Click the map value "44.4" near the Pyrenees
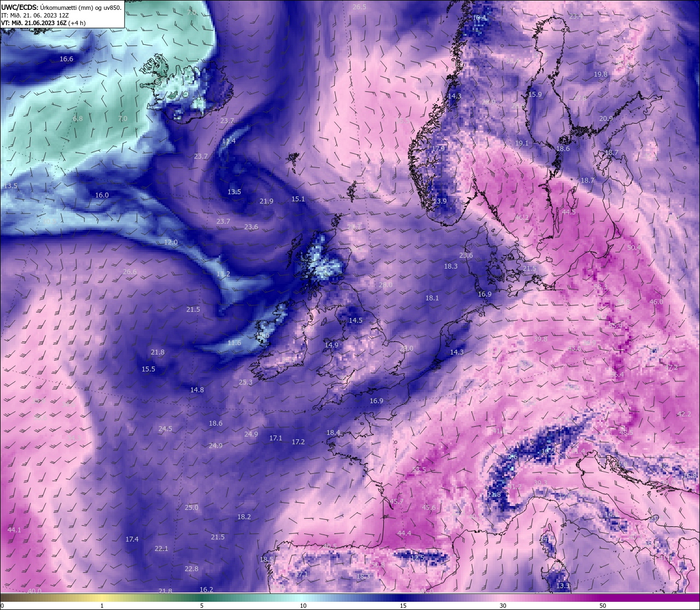This screenshot has height=610, width=700. click(x=404, y=533)
